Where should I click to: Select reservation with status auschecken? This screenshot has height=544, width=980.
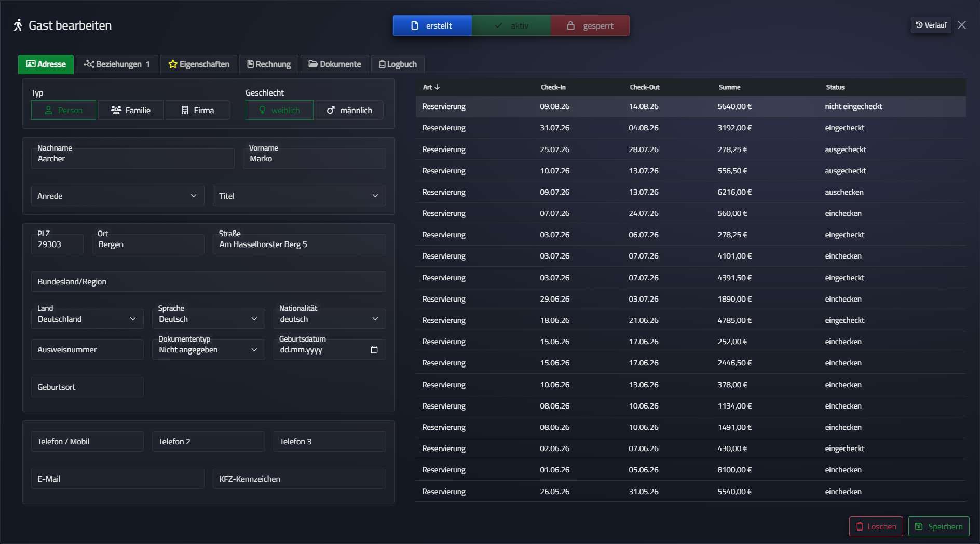click(x=691, y=192)
